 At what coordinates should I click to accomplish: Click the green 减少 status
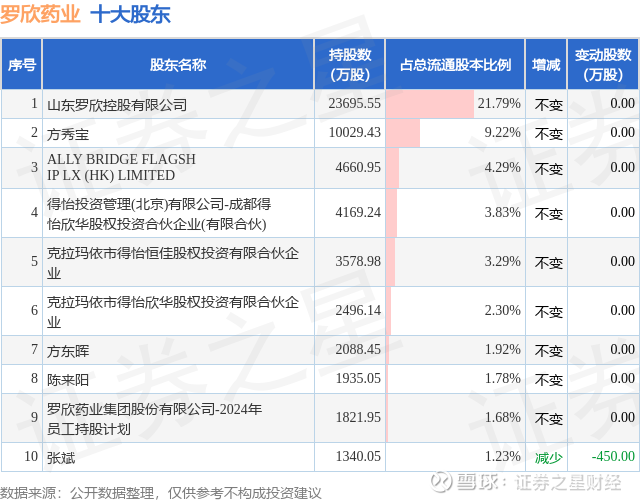click(x=549, y=458)
